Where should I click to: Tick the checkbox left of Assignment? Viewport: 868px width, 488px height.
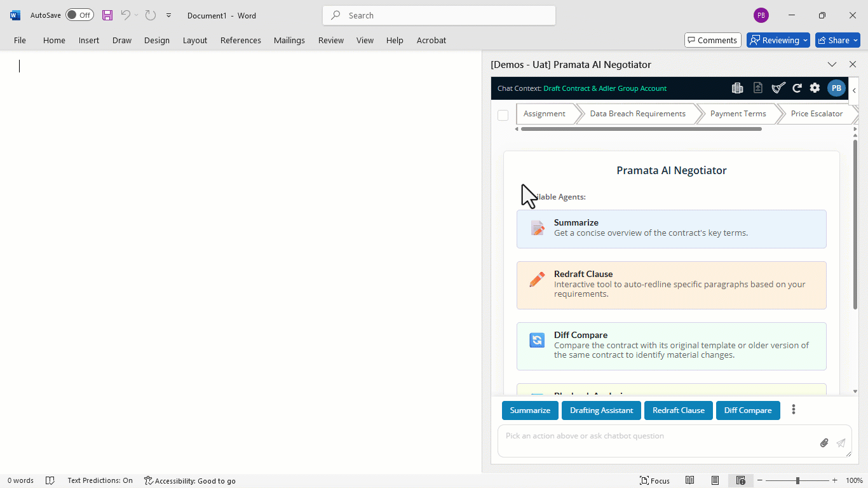(503, 115)
